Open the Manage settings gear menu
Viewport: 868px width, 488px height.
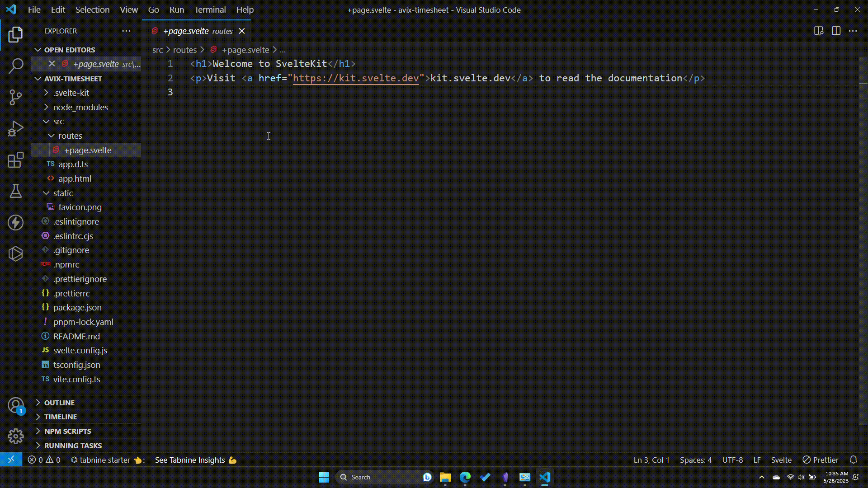pyautogui.click(x=15, y=436)
